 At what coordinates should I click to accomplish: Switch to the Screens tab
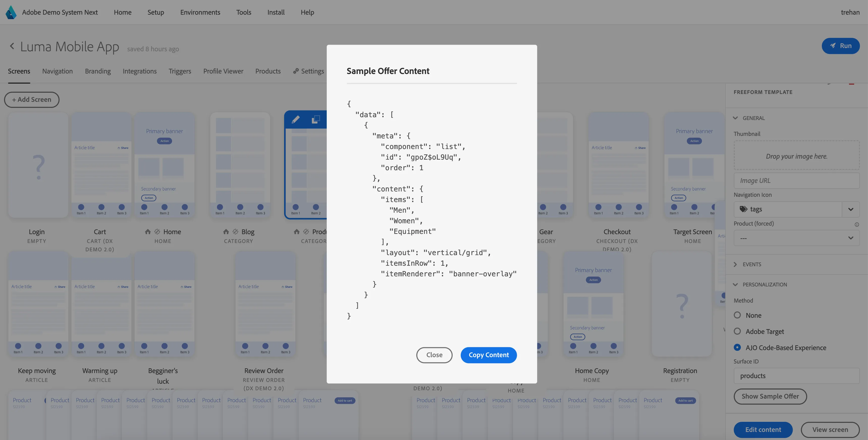click(19, 71)
